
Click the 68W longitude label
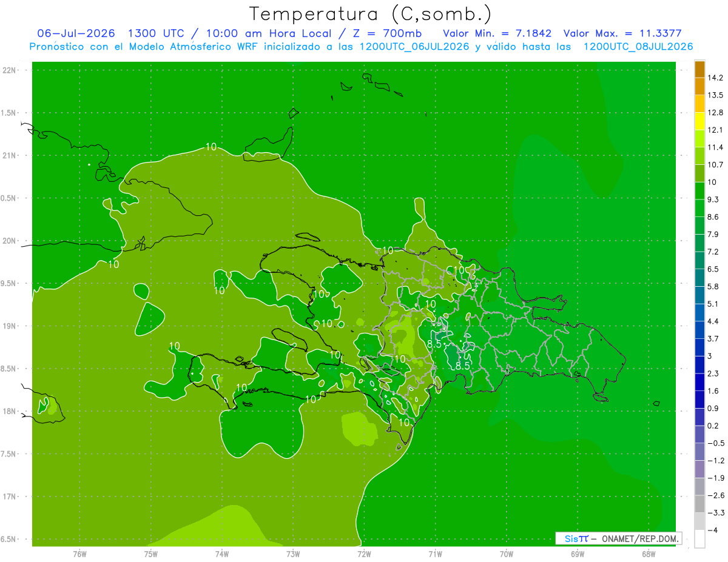pyautogui.click(x=649, y=554)
